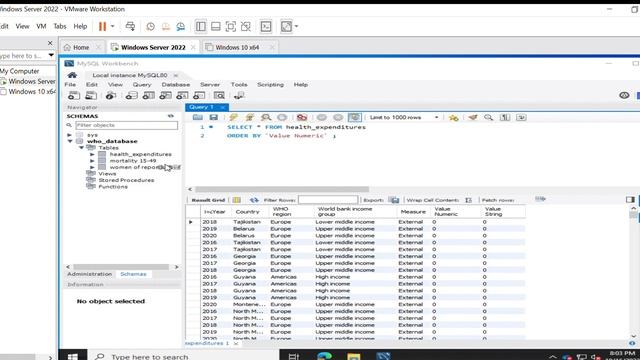Execute statement under cursor icon
Image resolution: width=640 pixels, height=360 pixels.
coord(249,118)
